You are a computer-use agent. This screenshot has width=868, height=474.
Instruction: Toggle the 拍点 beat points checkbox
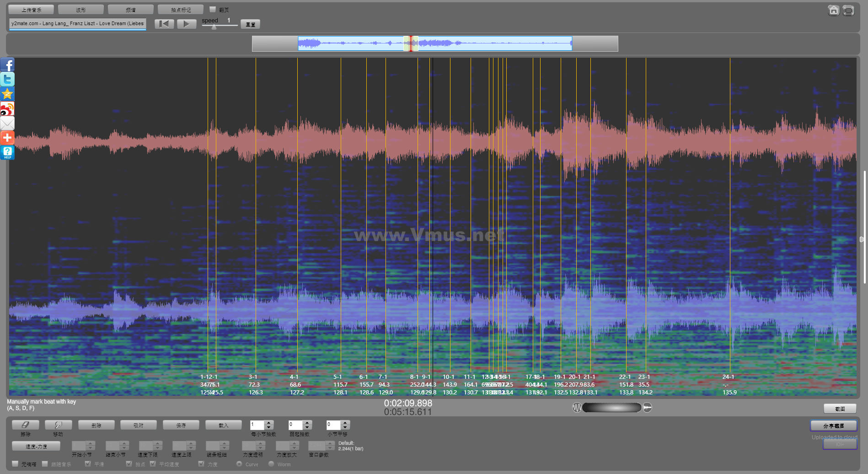[x=129, y=464]
